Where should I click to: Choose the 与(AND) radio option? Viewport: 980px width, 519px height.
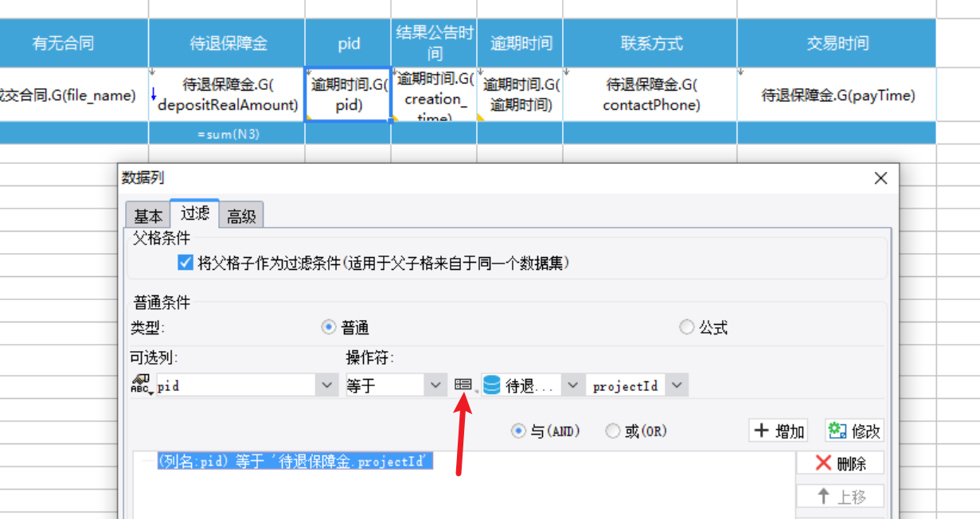518,431
